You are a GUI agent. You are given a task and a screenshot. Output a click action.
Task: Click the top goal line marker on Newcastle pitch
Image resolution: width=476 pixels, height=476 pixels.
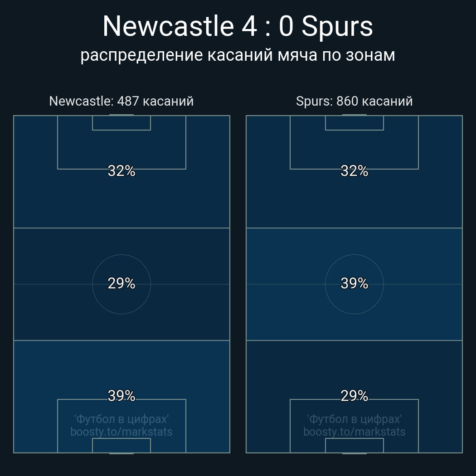(121, 115)
